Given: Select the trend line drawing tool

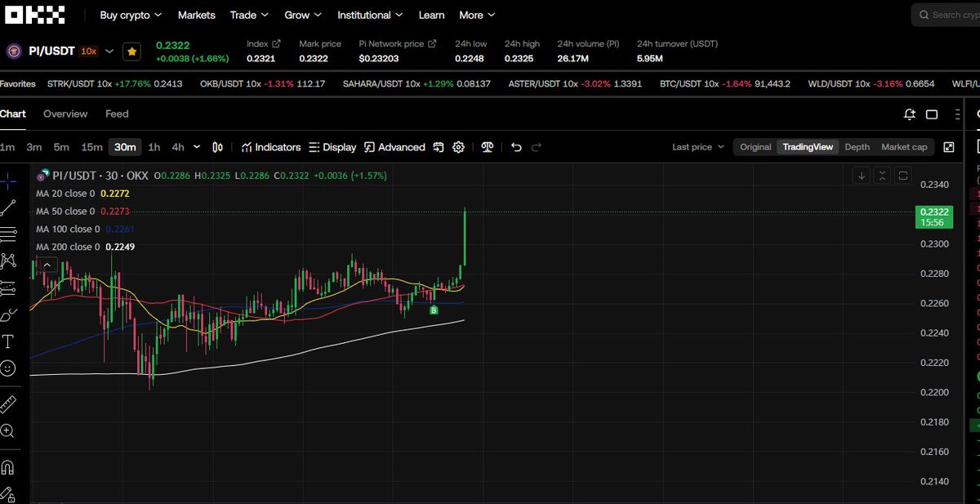Looking at the screenshot, I should [8, 207].
